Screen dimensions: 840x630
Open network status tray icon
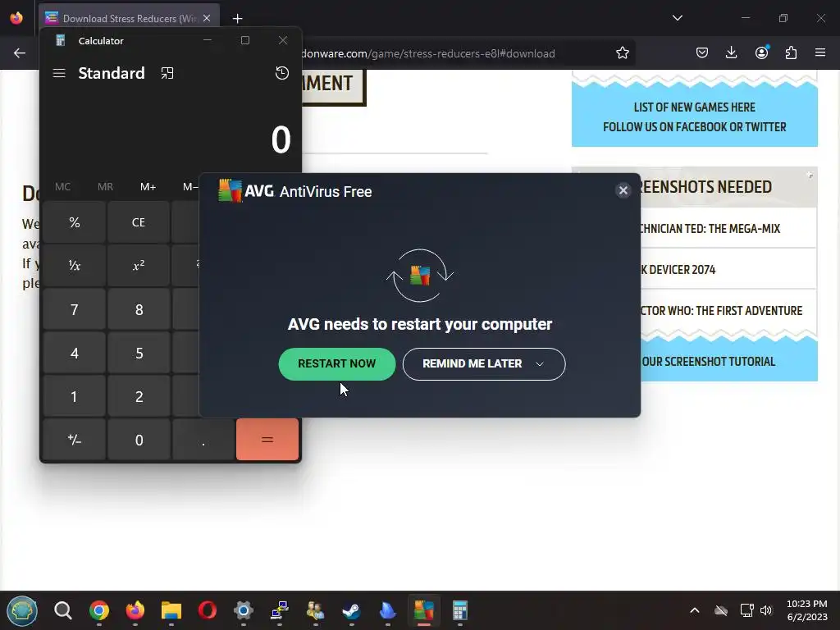[x=746, y=610]
